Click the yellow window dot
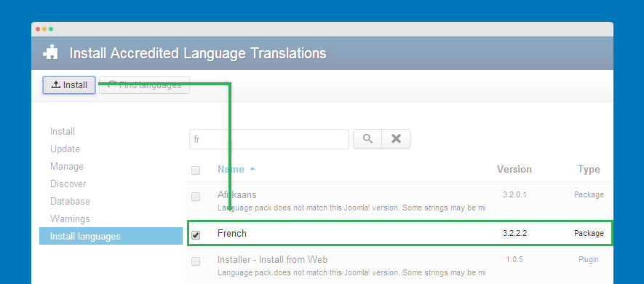Image resolution: width=644 pixels, height=284 pixels. [x=44, y=29]
